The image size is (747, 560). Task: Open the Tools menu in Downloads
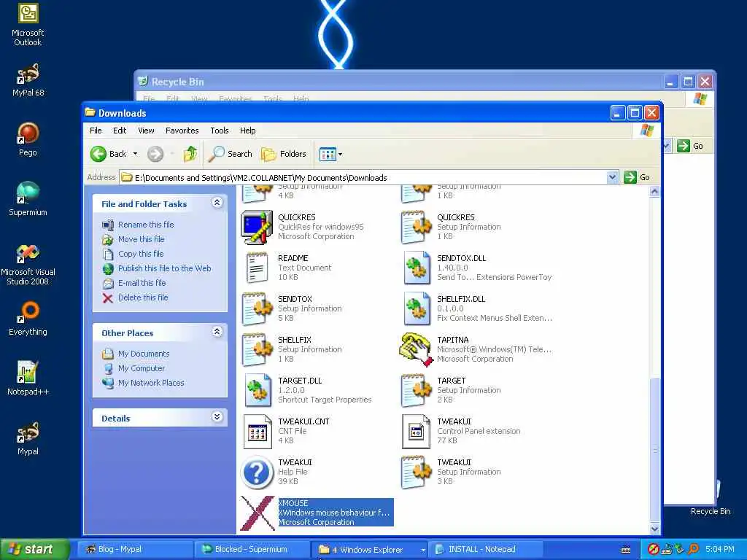pyautogui.click(x=219, y=131)
